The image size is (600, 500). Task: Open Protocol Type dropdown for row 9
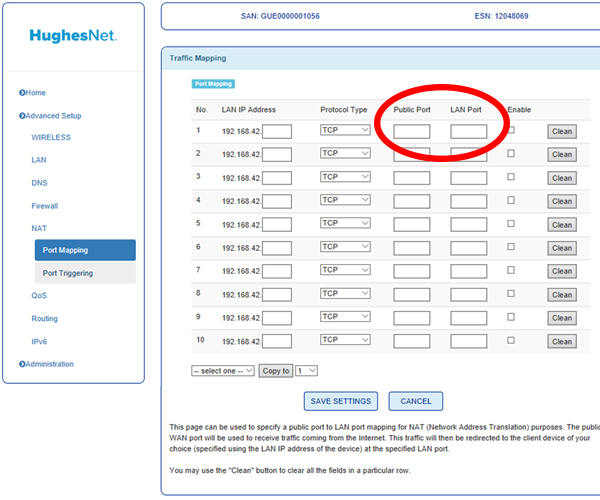point(345,316)
